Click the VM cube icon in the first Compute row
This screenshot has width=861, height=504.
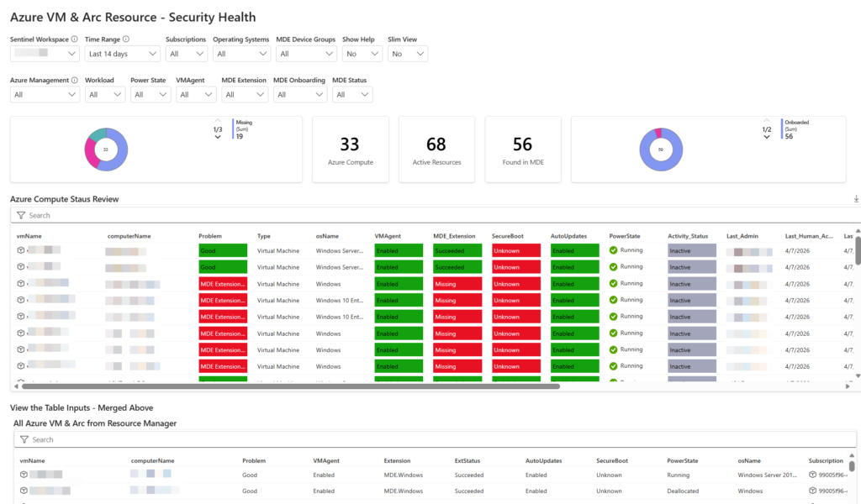pos(20,250)
